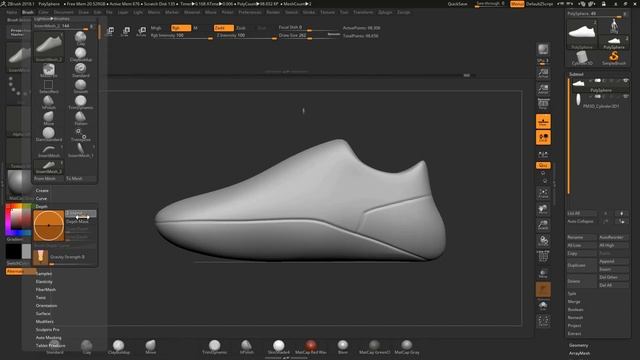Enable Zsub sculpt mode
Screen dimensions: 640x360
pos(241,28)
